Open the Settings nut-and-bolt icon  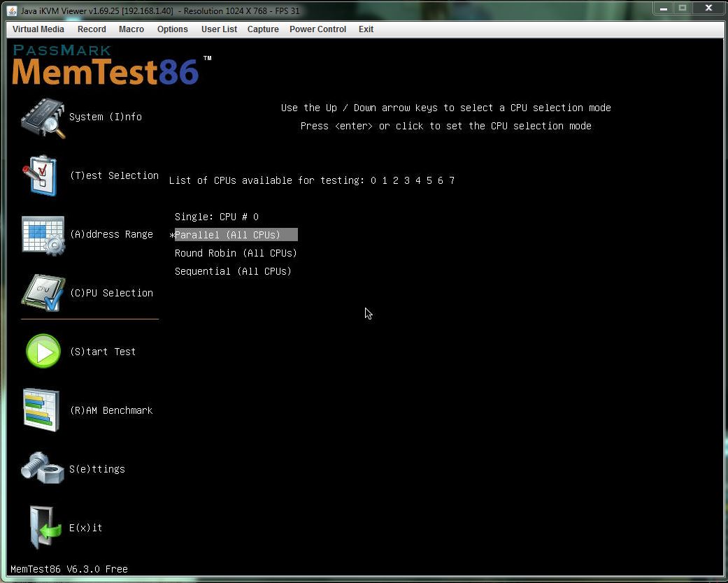coord(42,468)
